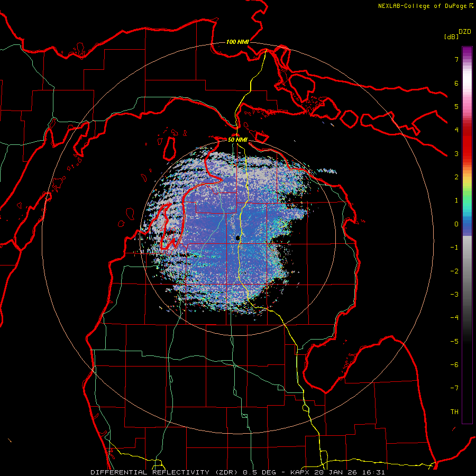The width and height of the screenshot is (476, 476).
Task: Click the vertical ZDR color bar legend
Action: point(467,235)
